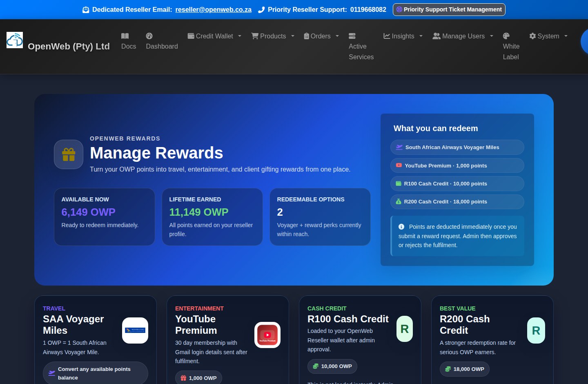Click the R100 Cash Credit card title
The image size is (588, 384).
click(348, 319)
